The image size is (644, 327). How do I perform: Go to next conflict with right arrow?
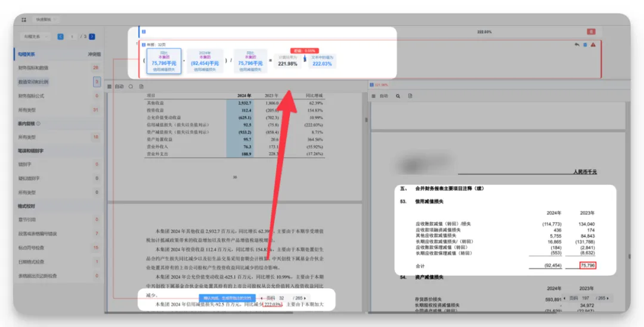(x=92, y=37)
